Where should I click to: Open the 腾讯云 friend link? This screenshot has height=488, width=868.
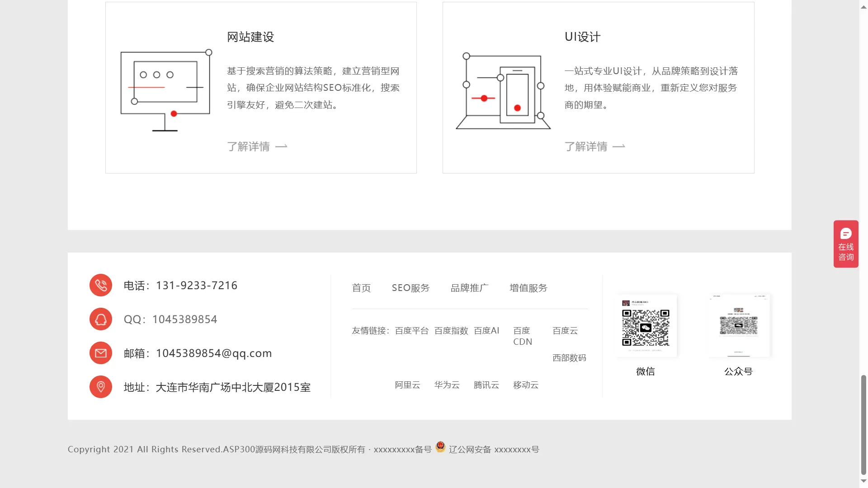pos(486,385)
